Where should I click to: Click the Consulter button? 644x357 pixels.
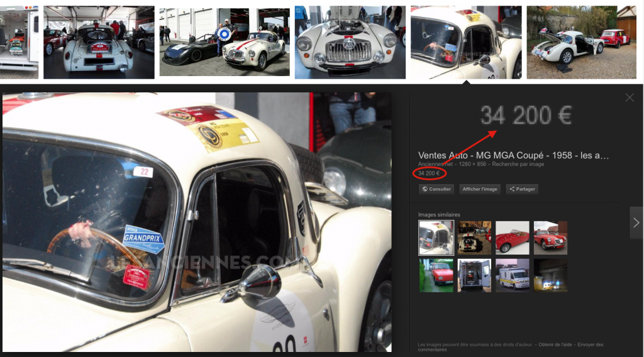pos(436,189)
